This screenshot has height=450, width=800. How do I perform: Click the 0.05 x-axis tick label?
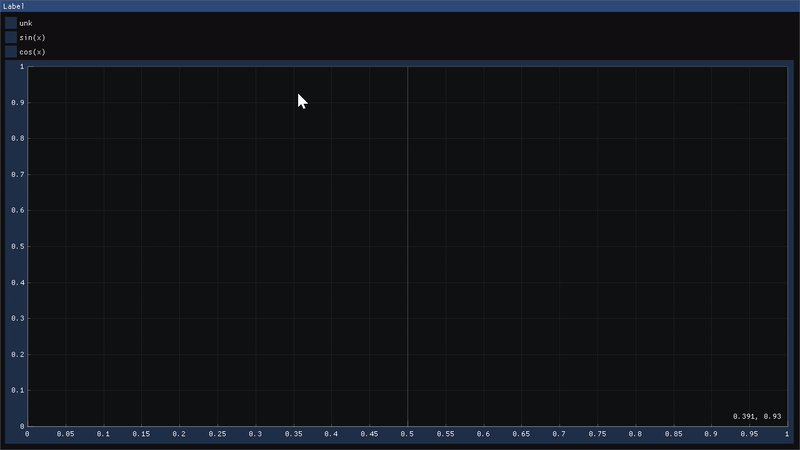65,434
